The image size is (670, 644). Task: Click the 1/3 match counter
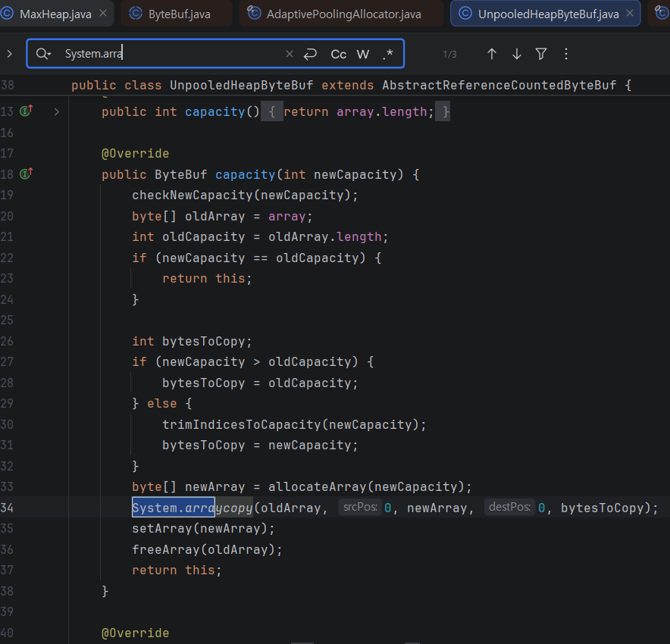449,55
